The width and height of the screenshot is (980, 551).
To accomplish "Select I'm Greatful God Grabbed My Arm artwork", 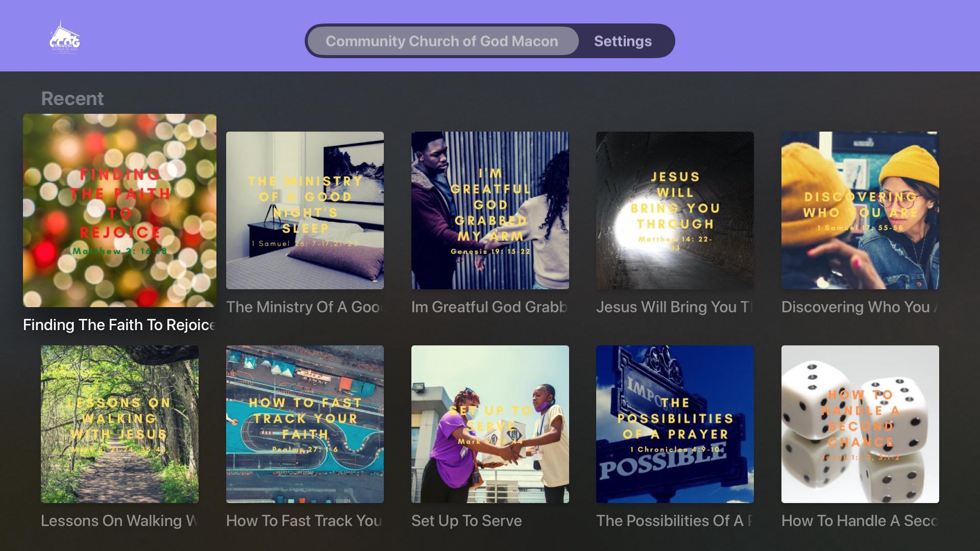I will click(490, 210).
